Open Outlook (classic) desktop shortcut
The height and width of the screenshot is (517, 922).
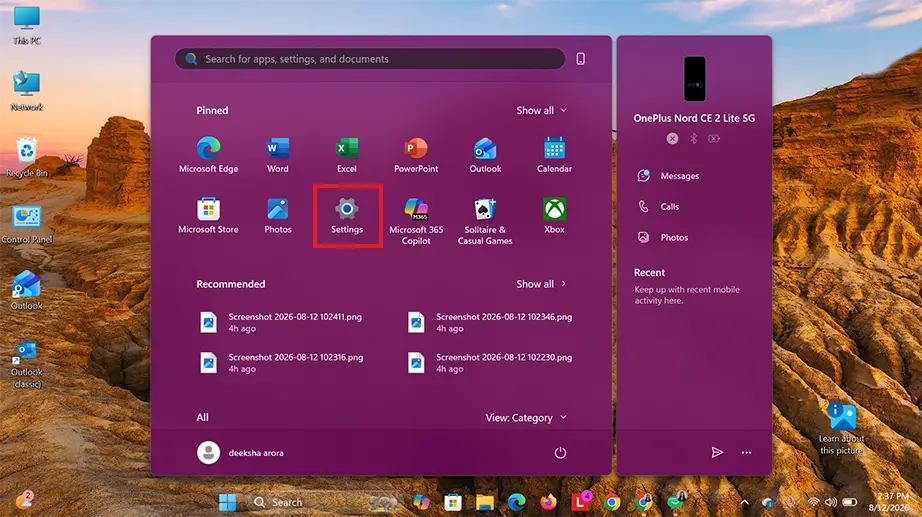tap(27, 364)
